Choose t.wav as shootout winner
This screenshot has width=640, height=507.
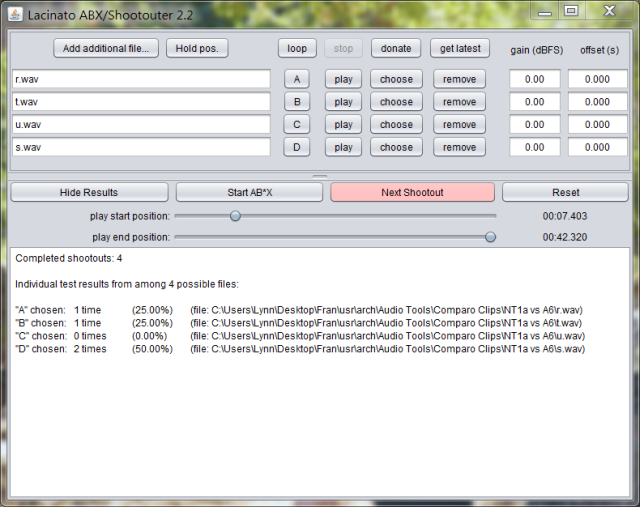pos(396,102)
